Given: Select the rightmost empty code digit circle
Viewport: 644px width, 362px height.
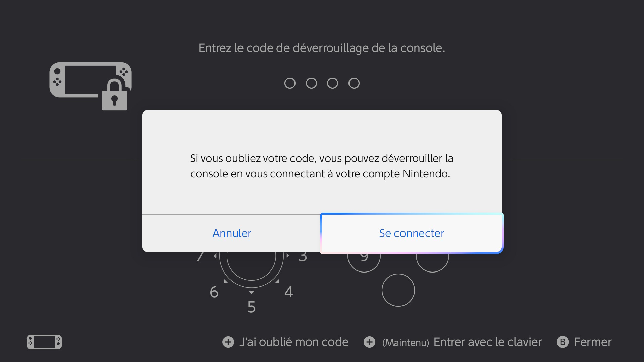Looking at the screenshot, I should (354, 83).
